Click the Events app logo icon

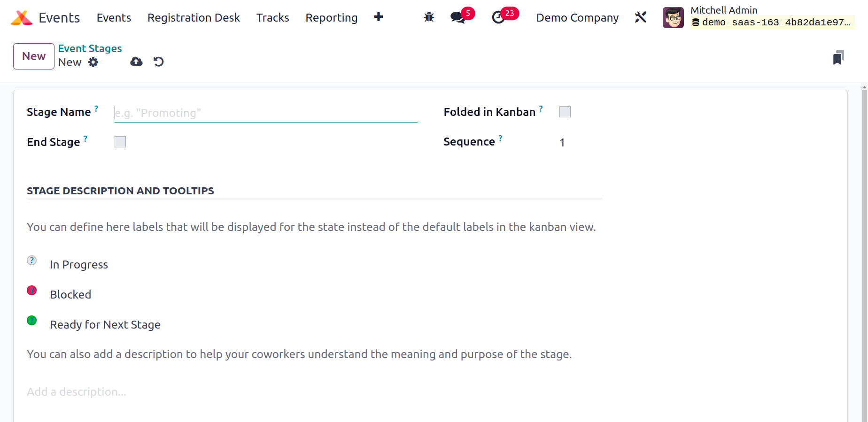point(22,17)
